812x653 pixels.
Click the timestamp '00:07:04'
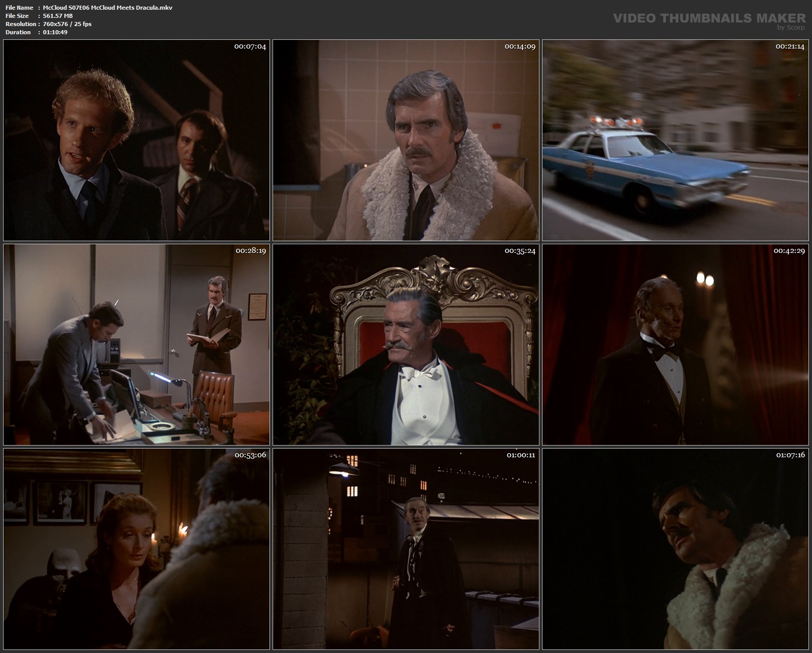pyautogui.click(x=250, y=46)
